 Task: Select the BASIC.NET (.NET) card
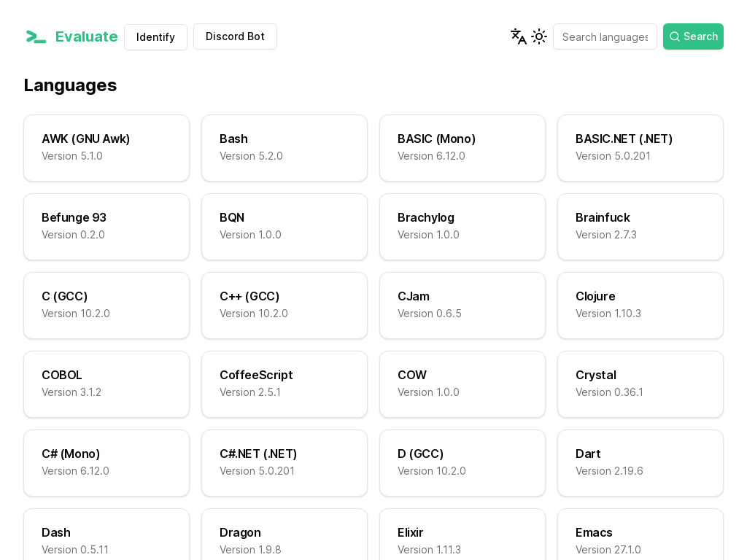pos(640,148)
